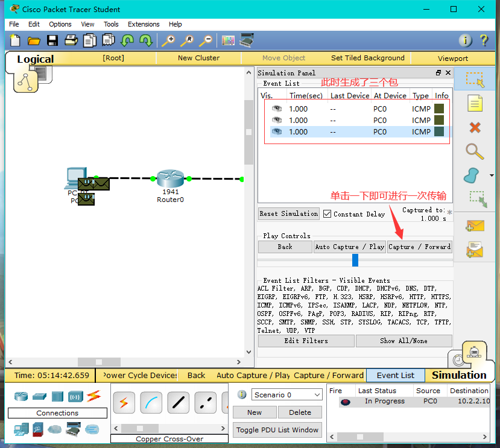Click the network information icon
Viewport: 500px width, 448px height.
pyautogui.click(x=465, y=40)
